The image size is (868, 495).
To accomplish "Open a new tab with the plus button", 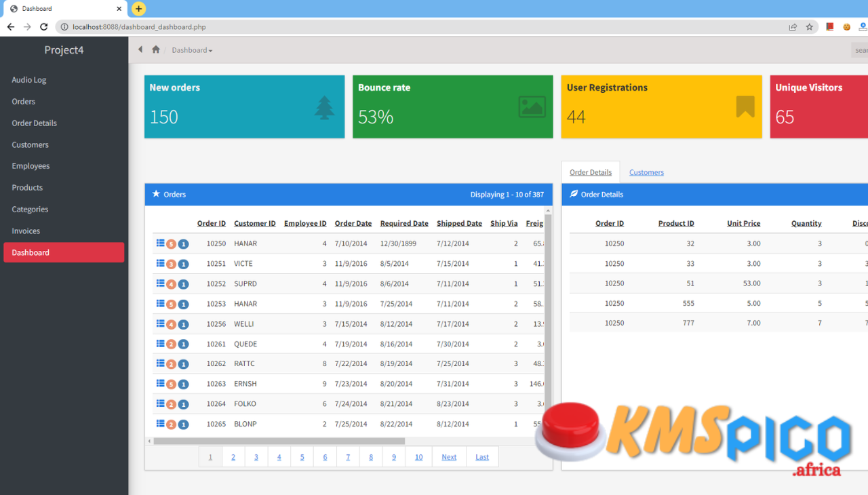I will tap(138, 9).
